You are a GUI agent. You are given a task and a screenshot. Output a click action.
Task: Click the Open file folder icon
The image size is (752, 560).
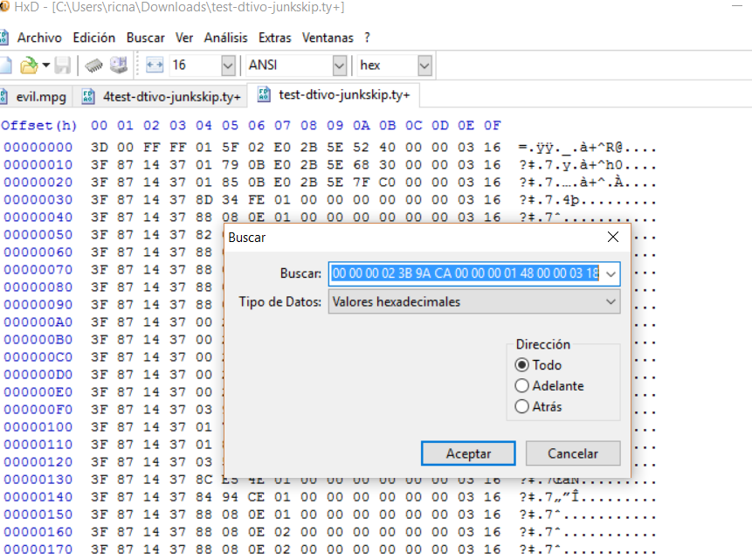[28, 66]
